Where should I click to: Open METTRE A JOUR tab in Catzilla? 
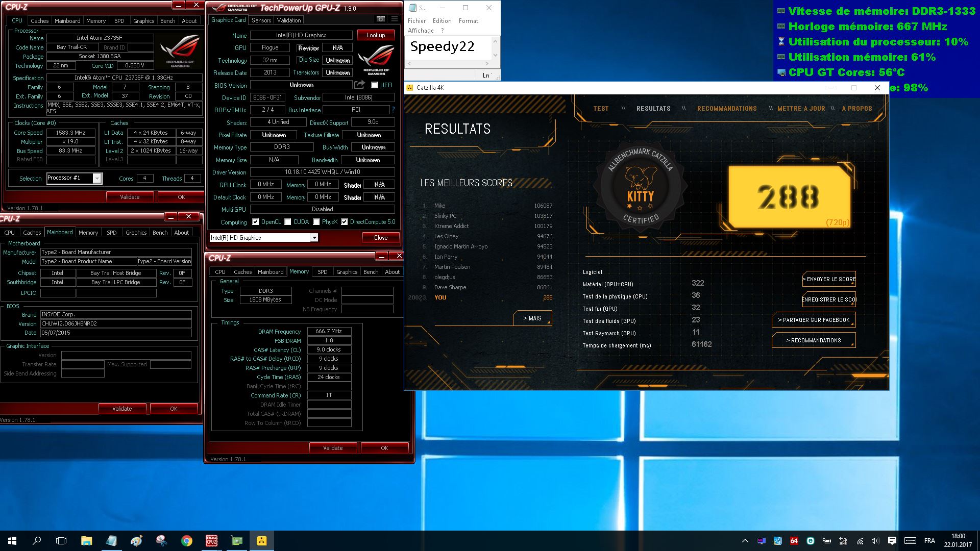click(801, 109)
